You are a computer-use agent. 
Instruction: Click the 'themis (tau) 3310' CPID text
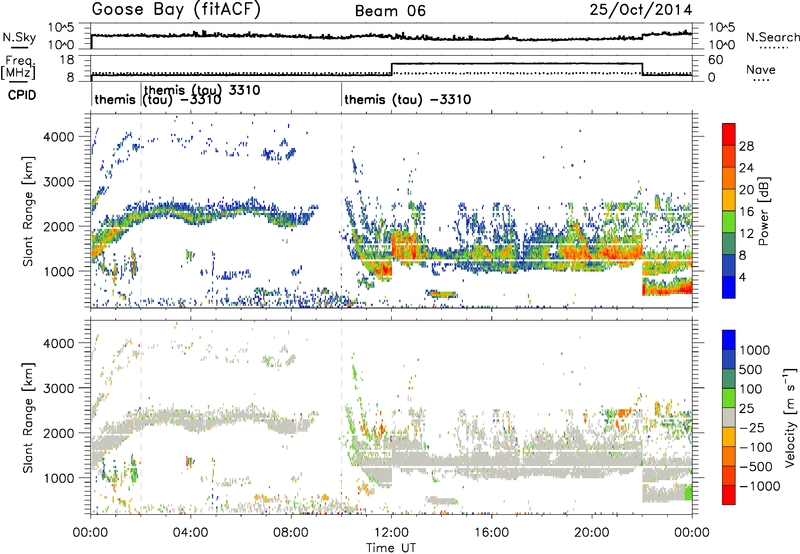coord(202,90)
